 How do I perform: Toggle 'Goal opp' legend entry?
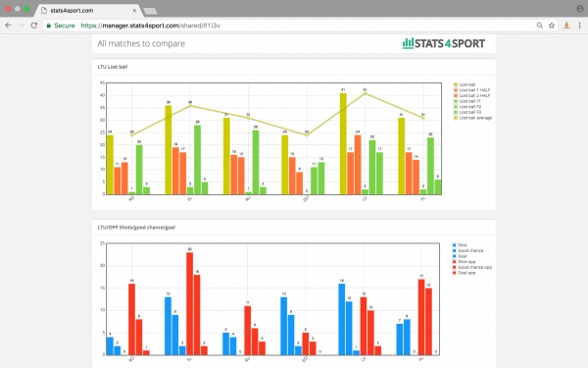pyautogui.click(x=464, y=273)
